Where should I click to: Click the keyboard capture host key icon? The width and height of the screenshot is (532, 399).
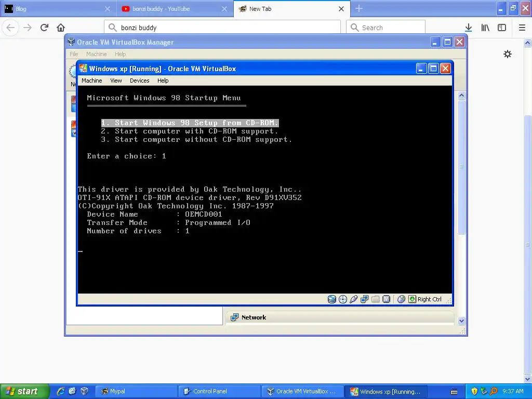tap(412, 299)
